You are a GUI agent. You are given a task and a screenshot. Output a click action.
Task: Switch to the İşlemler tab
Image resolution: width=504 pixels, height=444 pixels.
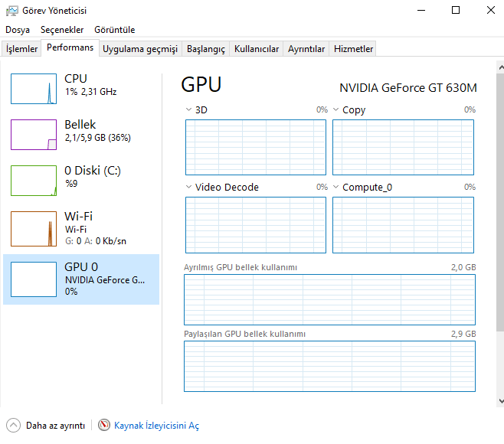tap(22, 49)
